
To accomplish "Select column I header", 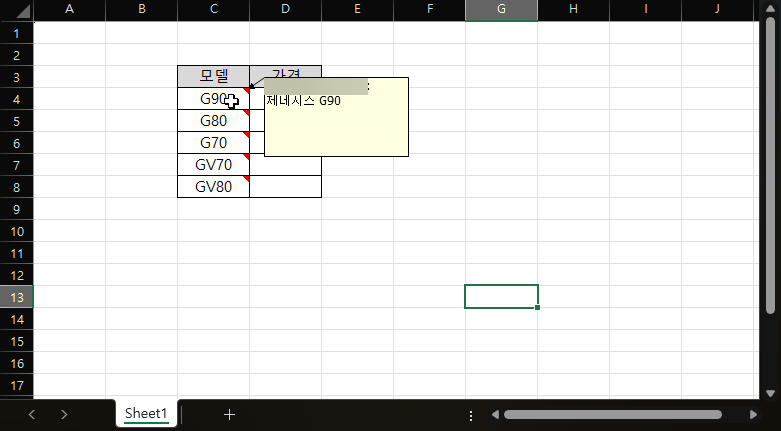I will (646, 10).
